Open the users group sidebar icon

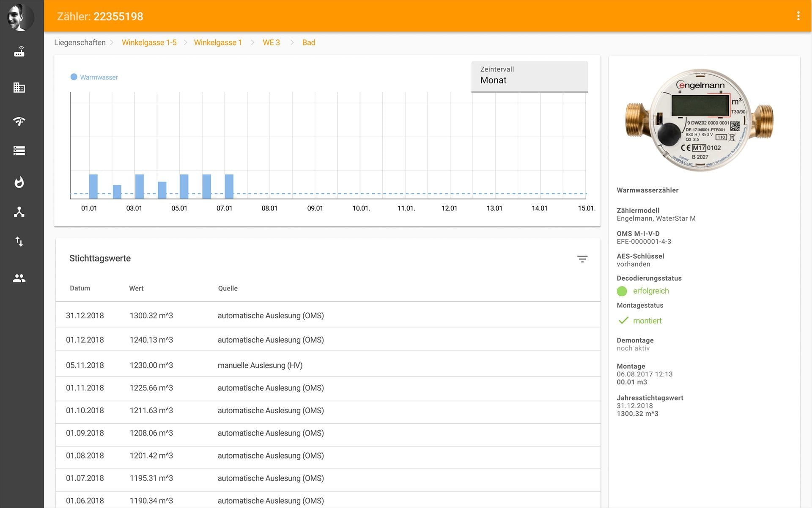coord(19,278)
